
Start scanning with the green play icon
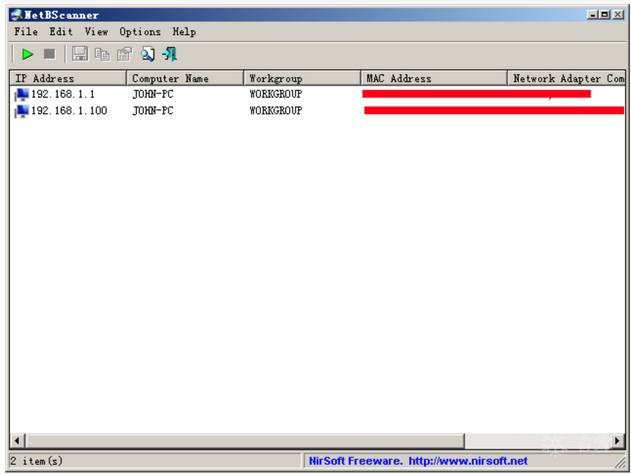28,54
